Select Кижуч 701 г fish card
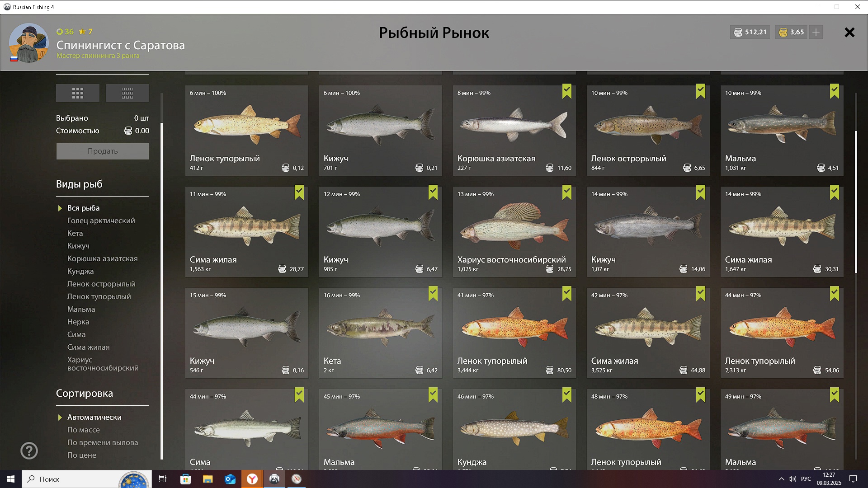 (381, 131)
